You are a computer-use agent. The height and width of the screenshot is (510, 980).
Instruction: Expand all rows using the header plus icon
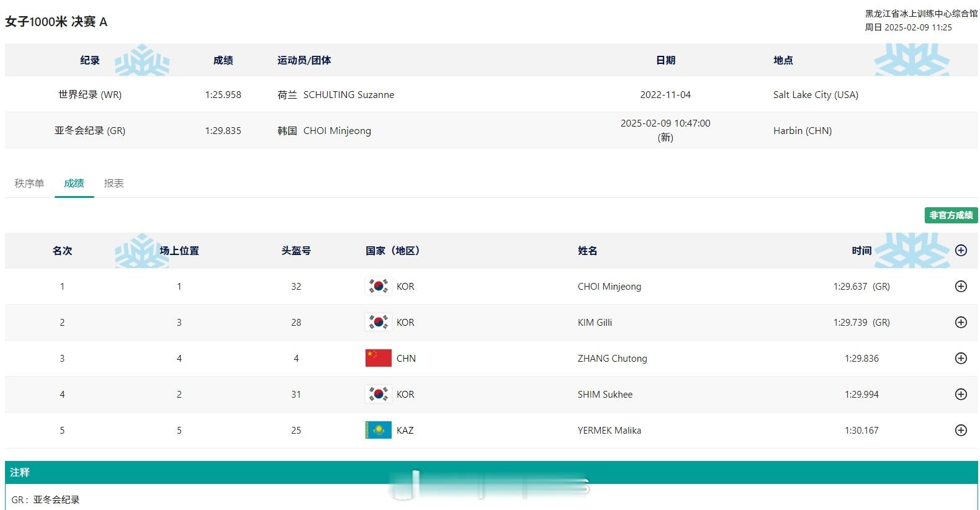(961, 250)
